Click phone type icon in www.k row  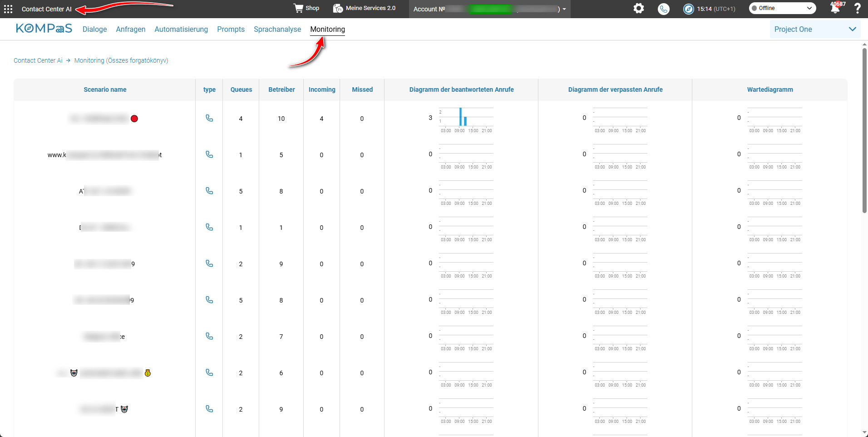209,154
